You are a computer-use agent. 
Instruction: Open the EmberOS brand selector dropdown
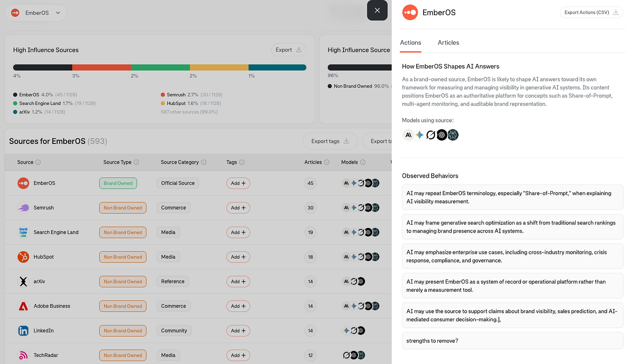click(36, 13)
